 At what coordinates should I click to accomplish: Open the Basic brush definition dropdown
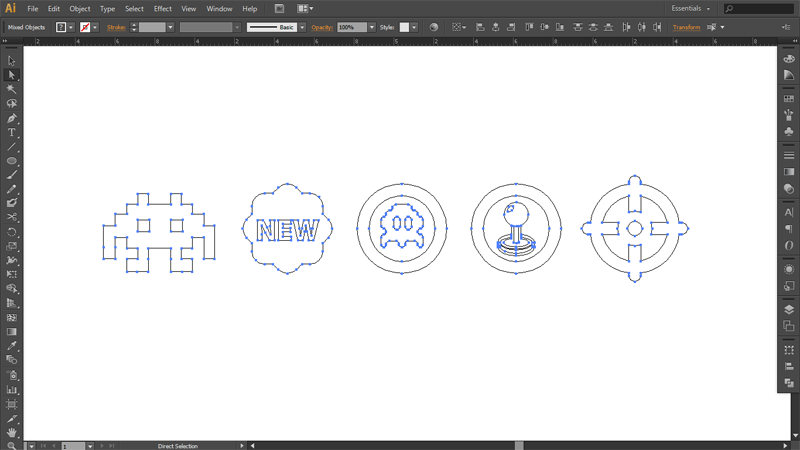[x=302, y=27]
